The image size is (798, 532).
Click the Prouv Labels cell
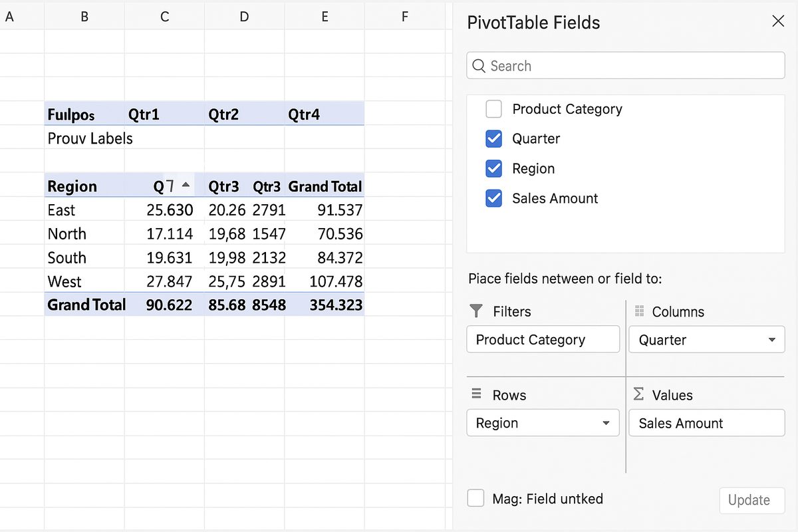pyautogui.click(x=90, y=138)
